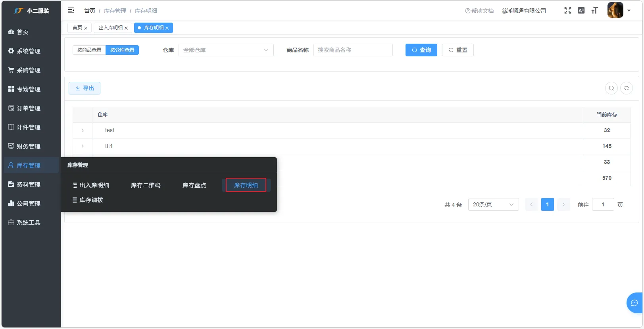
Task: Select 库存二维码 in flyout menu
Action: point(146,185)
